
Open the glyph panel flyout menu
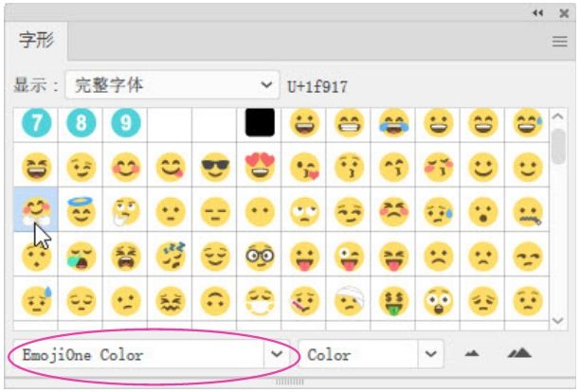tap(560, 42)
